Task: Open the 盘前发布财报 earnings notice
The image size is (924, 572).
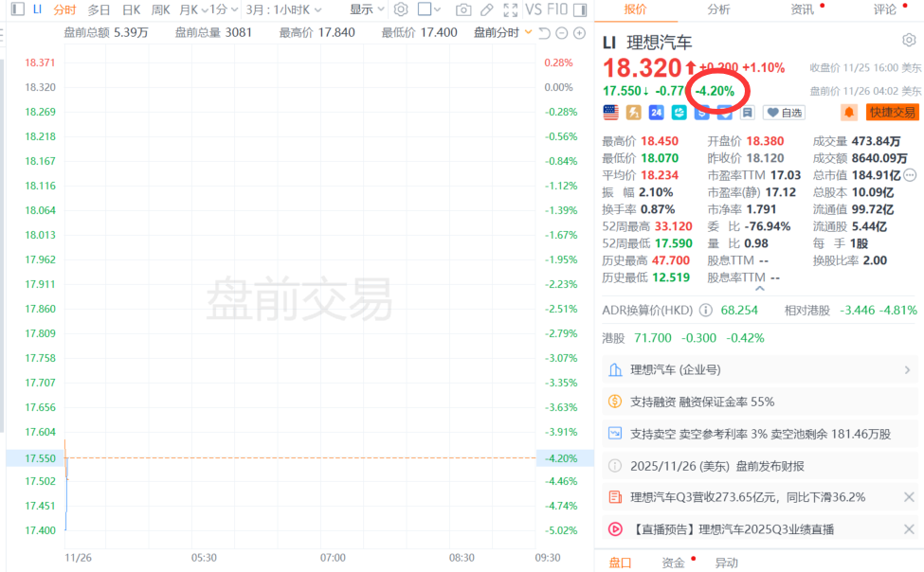Action: click(x=760, y=466)
